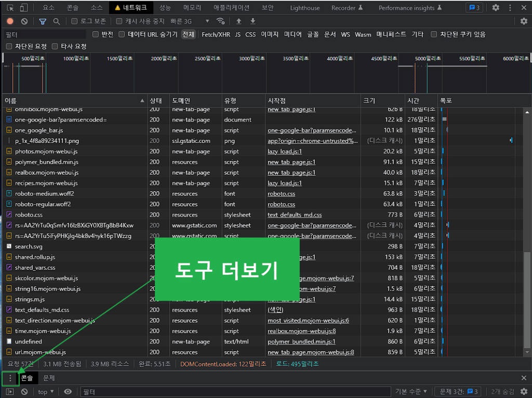The width and height of the screenshot is (532, 398).
Task: Focus the network 필터 input field
Action: point(45,34)
